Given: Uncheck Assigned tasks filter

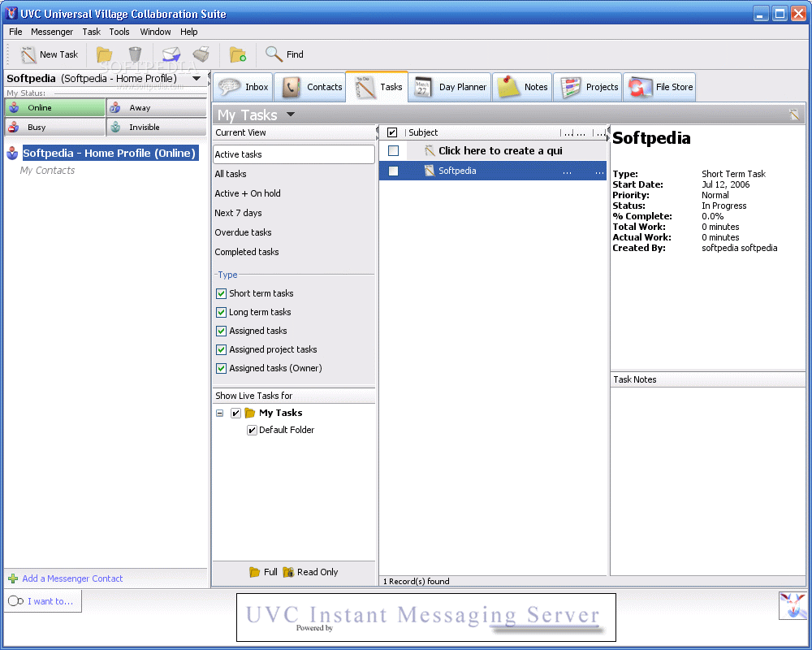Looking at the screenshot, I should pyautogui.click(x=221, y=331).
